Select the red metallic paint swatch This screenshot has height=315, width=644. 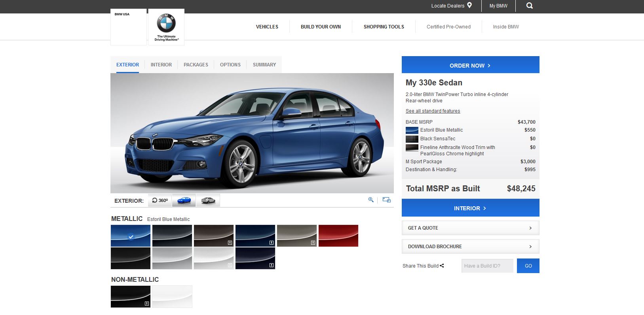[x=338, y=236]
